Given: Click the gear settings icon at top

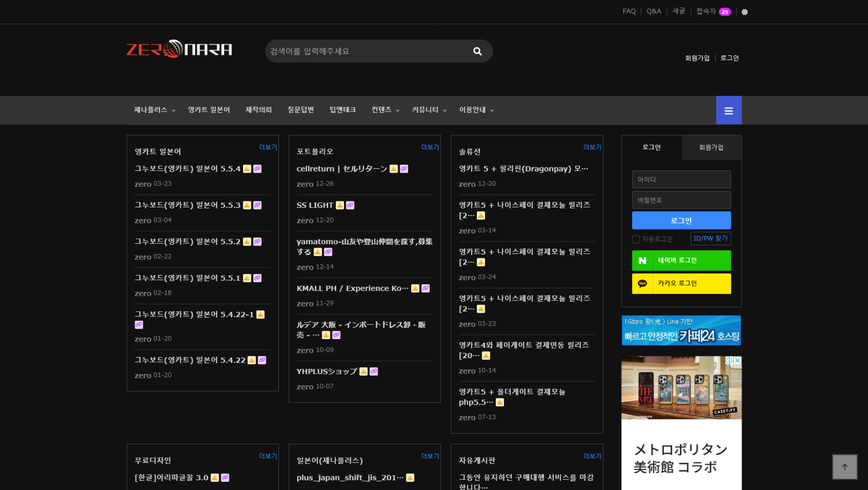Looking at the screenshot, I should click(744, 12).
